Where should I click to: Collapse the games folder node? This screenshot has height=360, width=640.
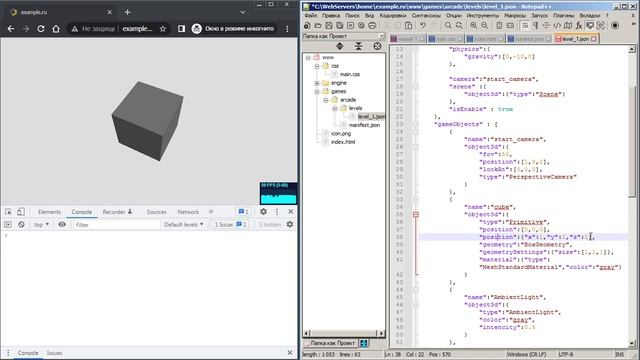pyautogui.click(x=317, y=91)
